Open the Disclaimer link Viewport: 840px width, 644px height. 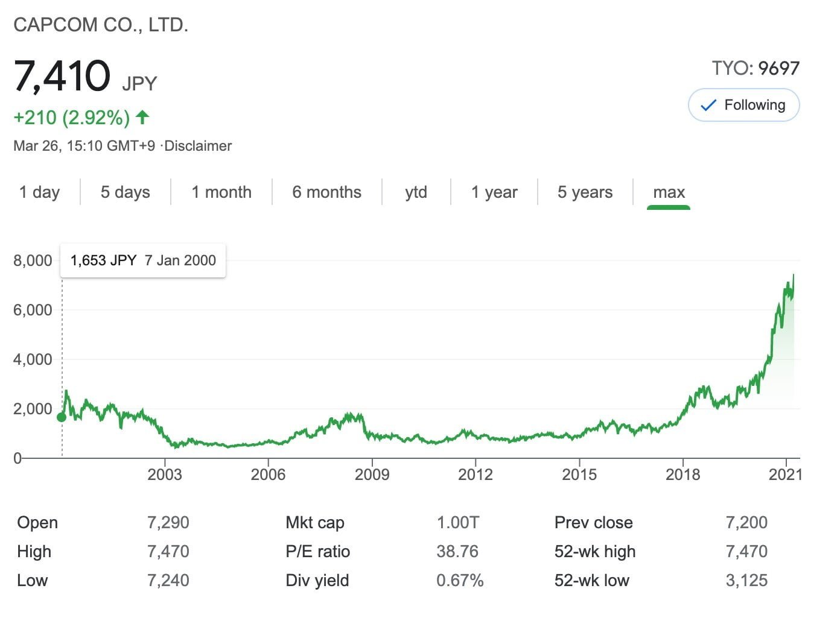click(199, 146)
